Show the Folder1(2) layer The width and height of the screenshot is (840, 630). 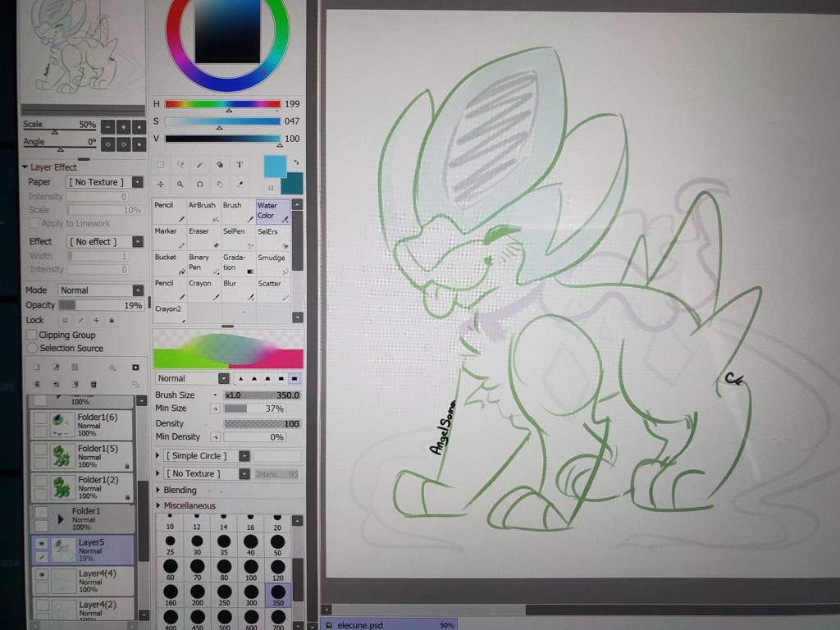pos(40,481)
